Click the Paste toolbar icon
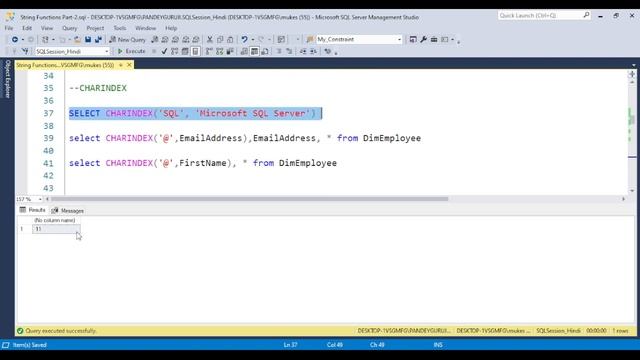This screenshot has width=640, height=360. tap(230, 40)
